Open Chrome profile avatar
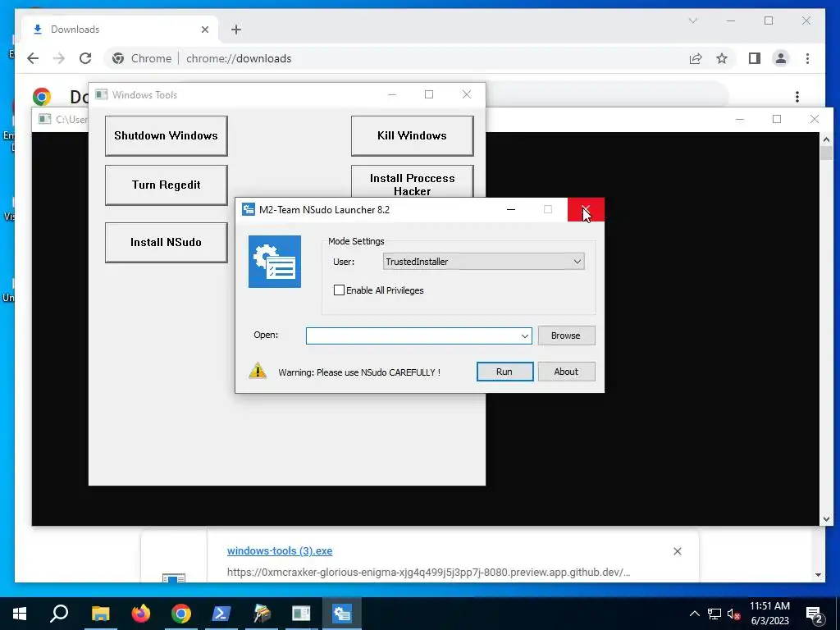This screenshot has width=840, height=630. point(781,58)
